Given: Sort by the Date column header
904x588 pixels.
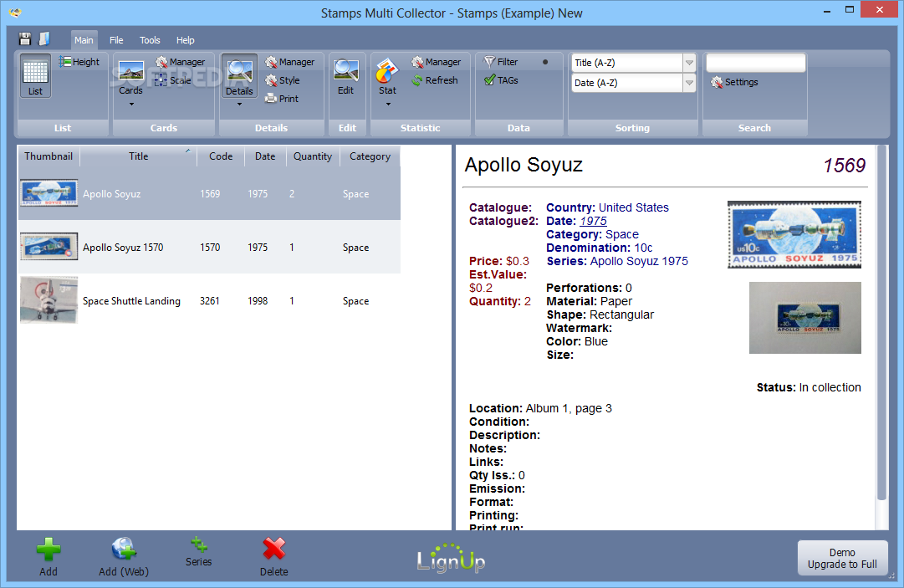Looking at the screenshot, I should [265, 156].
